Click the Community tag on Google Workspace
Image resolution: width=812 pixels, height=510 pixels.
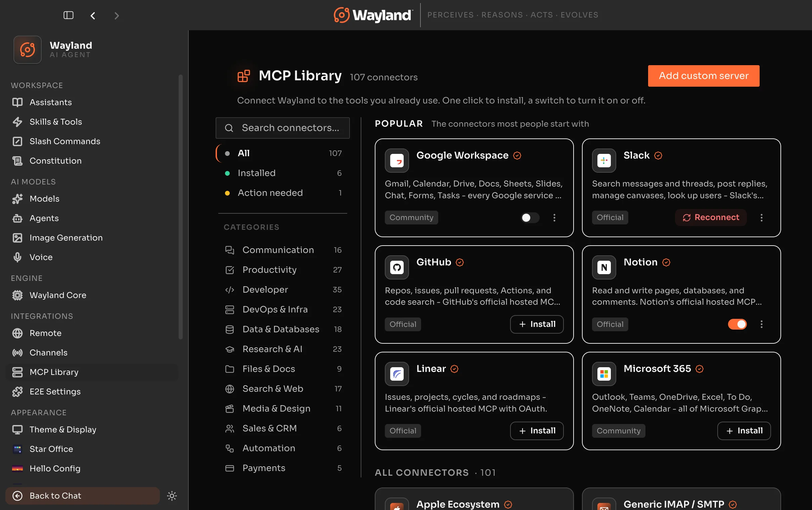[x=411, y=218]
